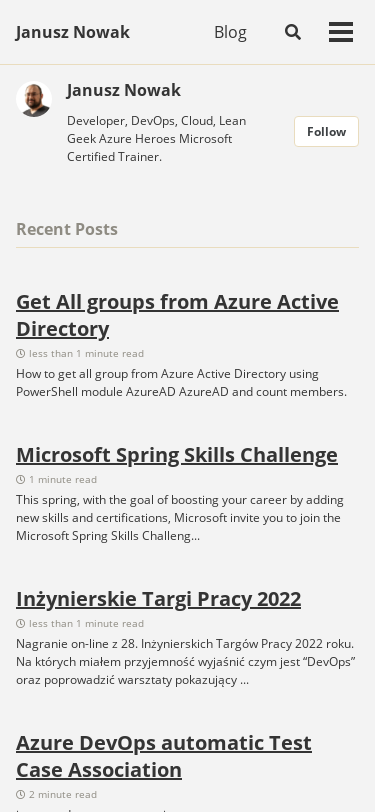Viewport: 375px width, 812px height.
Task: Toggle the hamburger navigation menu
Action: [341, 32]
